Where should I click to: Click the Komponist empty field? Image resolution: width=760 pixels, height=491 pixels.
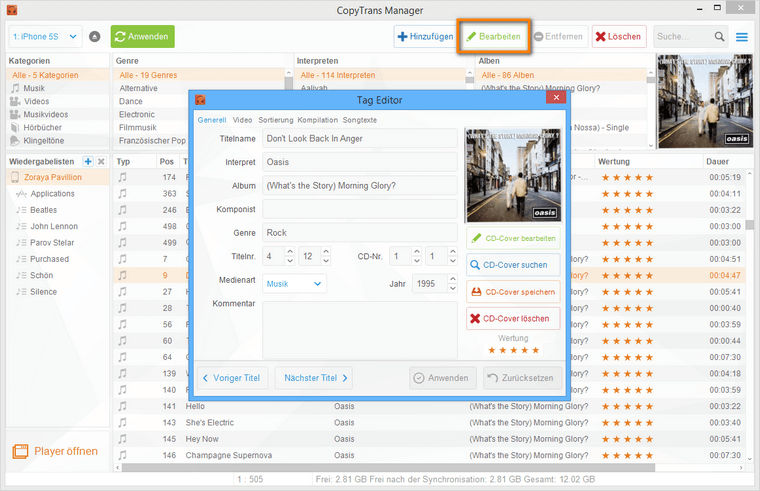point(360,209)
